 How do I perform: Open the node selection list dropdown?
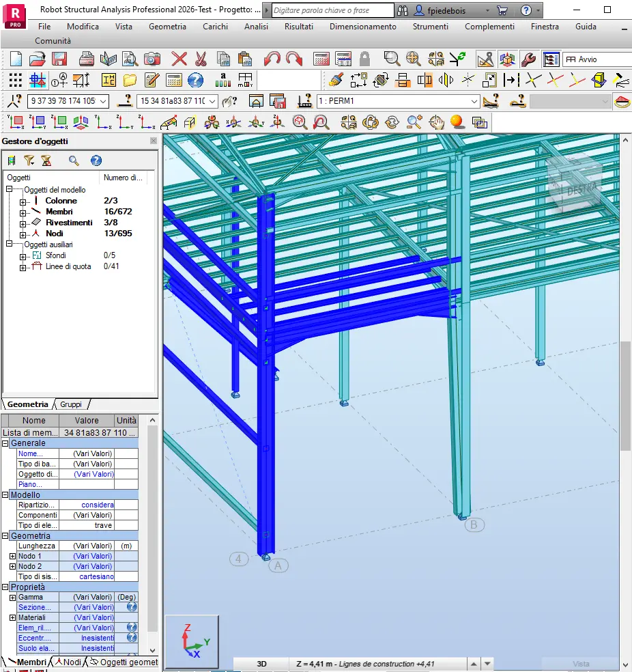(x=103, y=101)
